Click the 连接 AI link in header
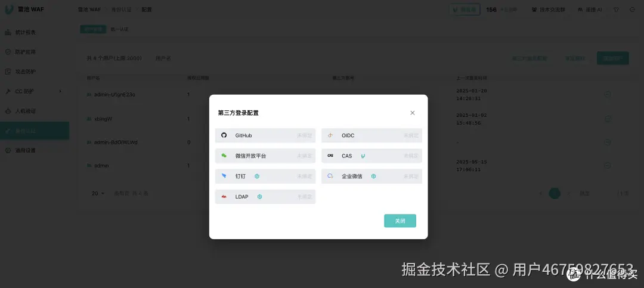 [x=590, y=10]
